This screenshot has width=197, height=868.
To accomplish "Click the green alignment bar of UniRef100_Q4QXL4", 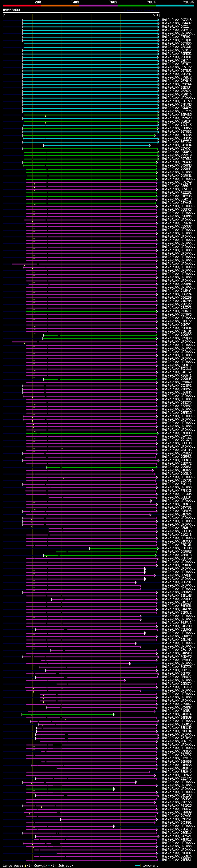I will pos(68,714).
